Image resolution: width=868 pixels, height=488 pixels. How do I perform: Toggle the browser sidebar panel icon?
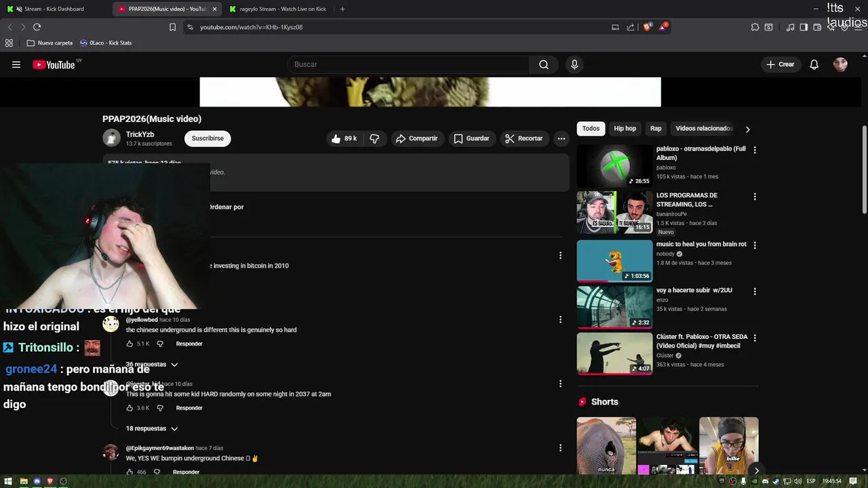(804, 27)
